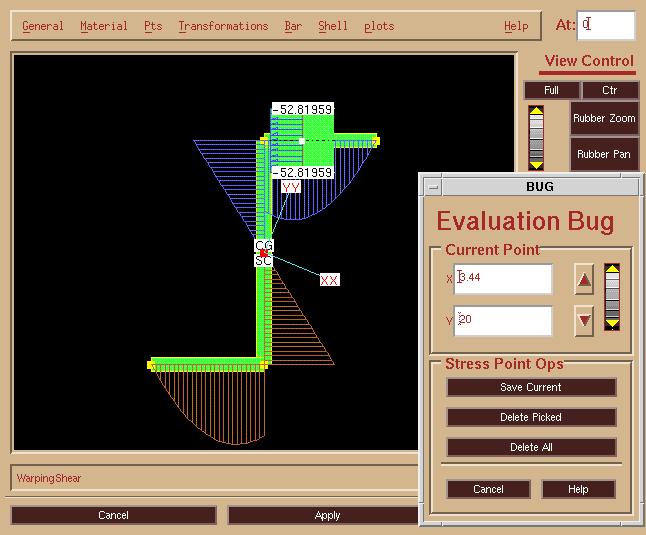
Task: Open the Material menu
Action: [x=103, y=26]
